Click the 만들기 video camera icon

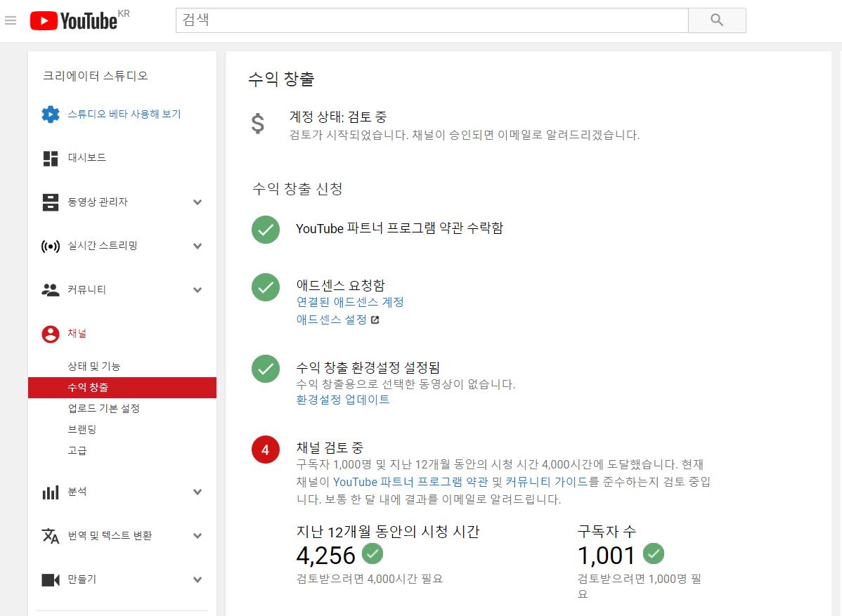[x=51, y=580]
